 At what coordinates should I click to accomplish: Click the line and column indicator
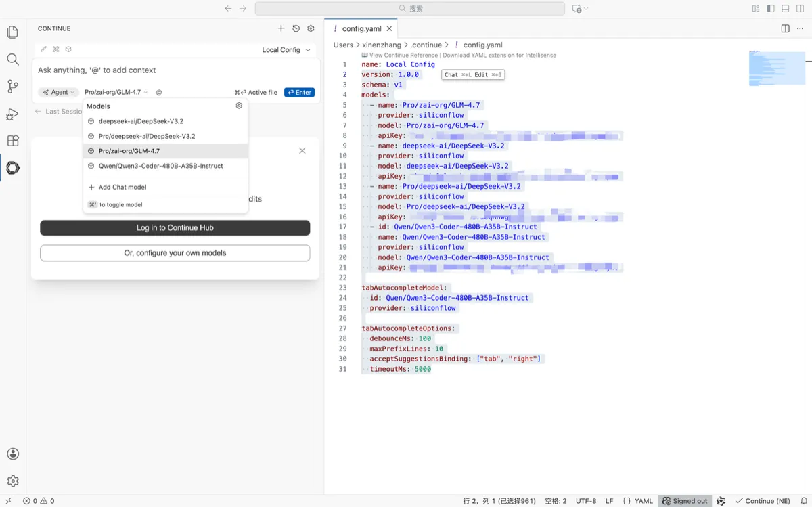499,501
